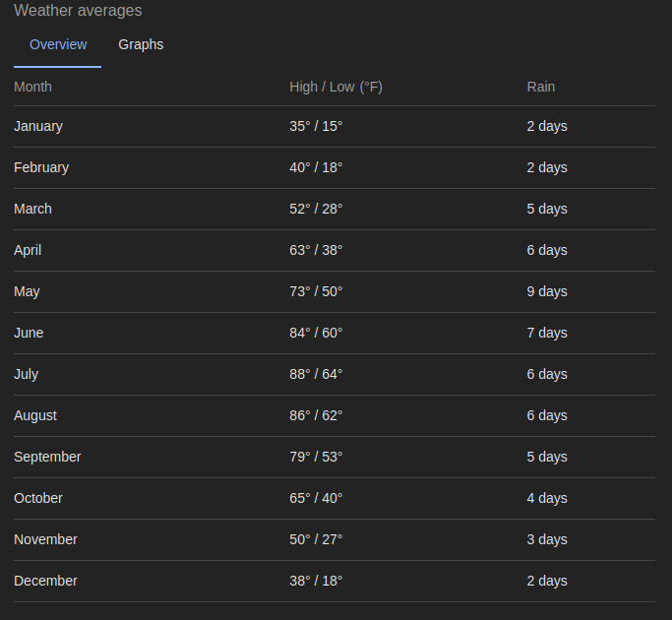Click the 'September' month cell
672x620 pixels.
[x=47, y=457]
